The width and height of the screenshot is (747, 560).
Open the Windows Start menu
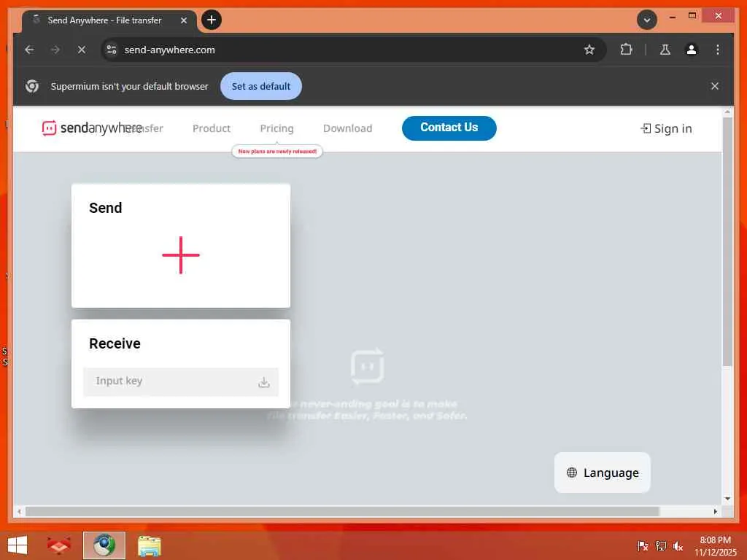(x=18, y=545)
